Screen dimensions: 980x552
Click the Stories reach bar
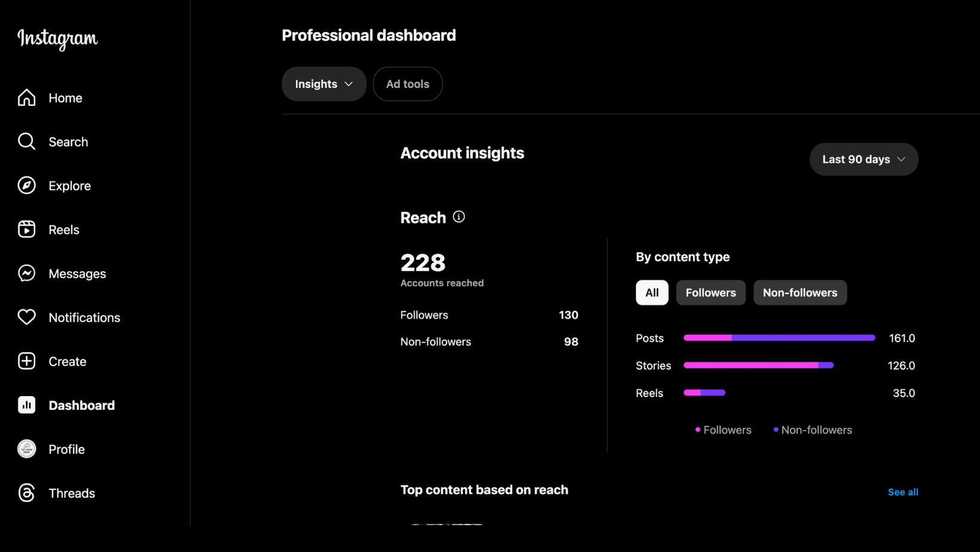tap(758, 366)
